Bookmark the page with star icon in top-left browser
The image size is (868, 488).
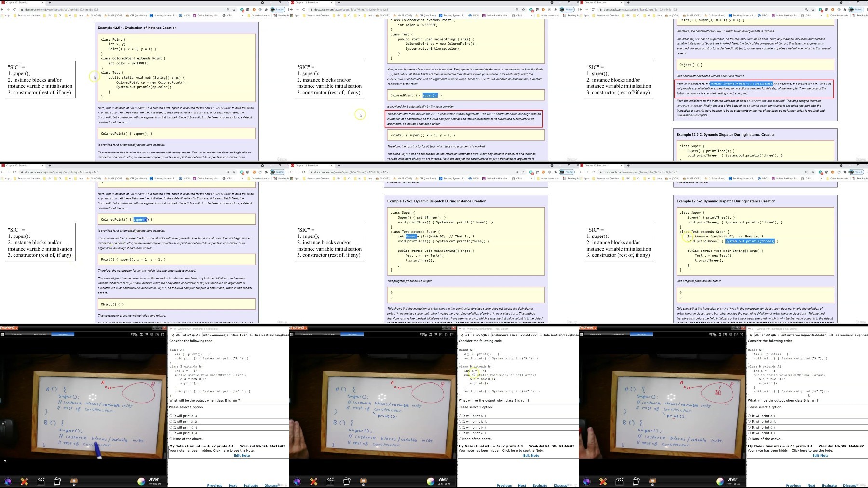(x=234, y=10)
